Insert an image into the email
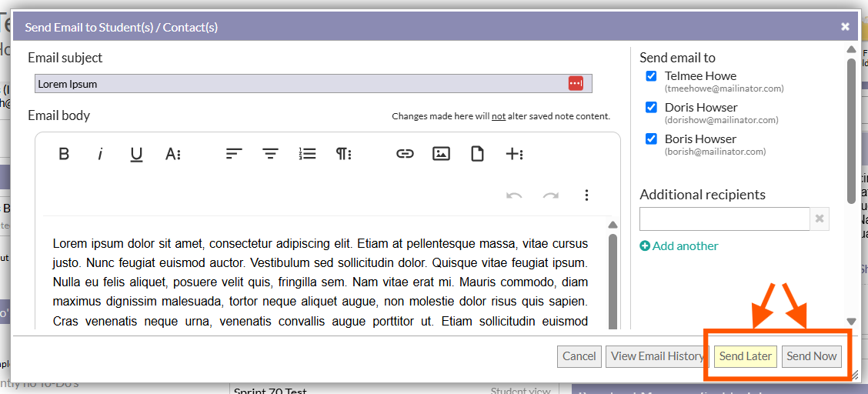Viewport: 868px width, 394px height. [x=441, y=154]
